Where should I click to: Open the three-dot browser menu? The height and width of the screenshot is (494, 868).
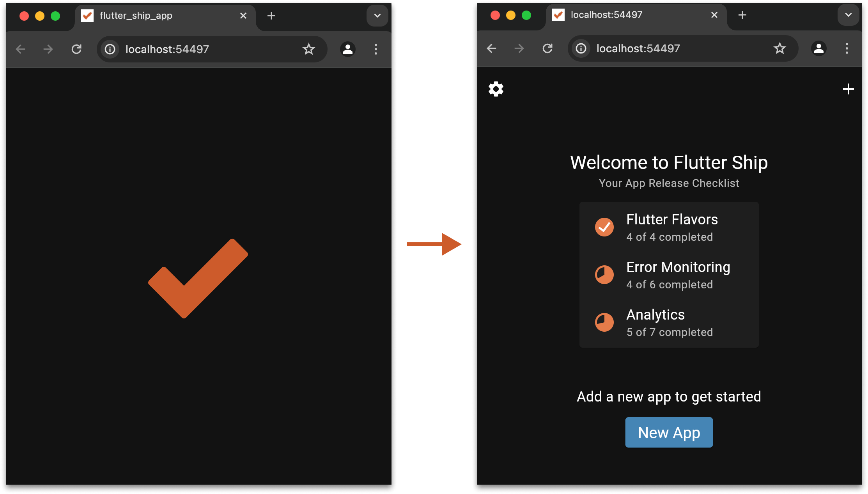point(376,49)
